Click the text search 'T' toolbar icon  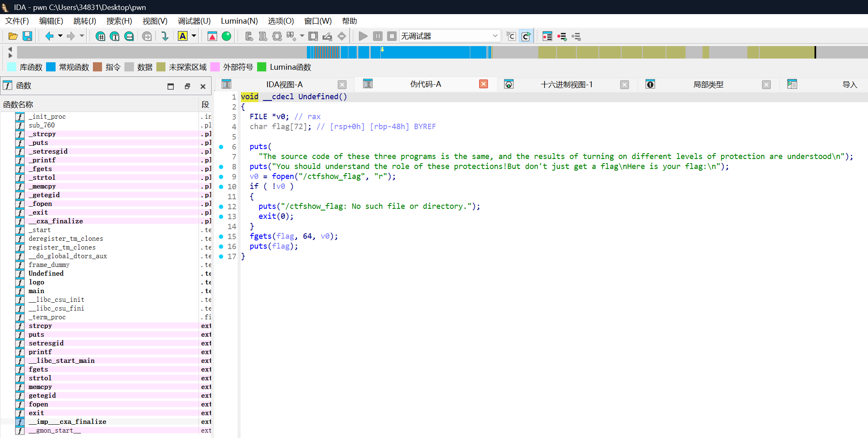[x=115, y=37]
